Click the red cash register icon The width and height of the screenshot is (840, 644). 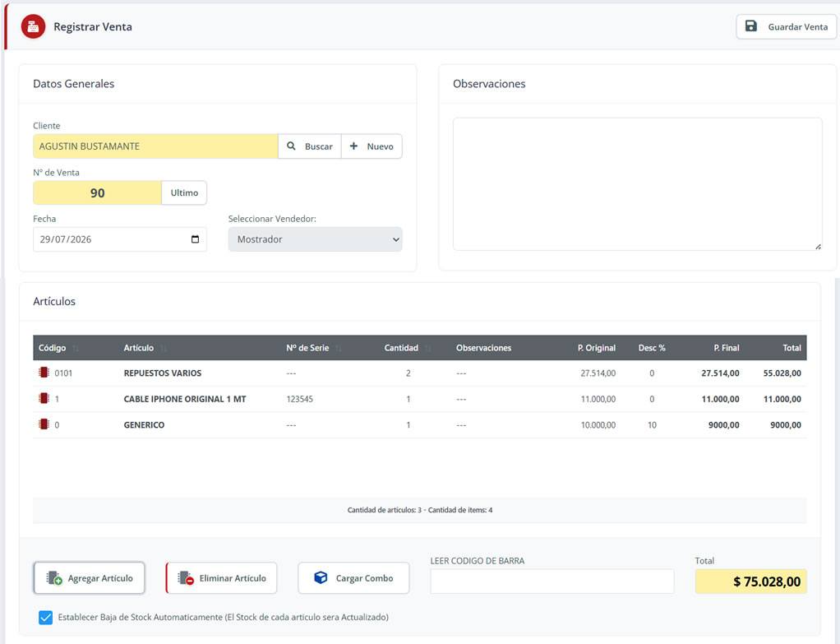[x=33, y=26]
